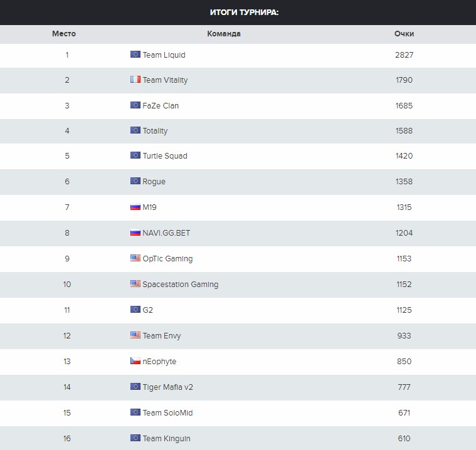Viewport: 476px width, 450px height.
Task: Select the G2 team name
Action: point(147,310)
